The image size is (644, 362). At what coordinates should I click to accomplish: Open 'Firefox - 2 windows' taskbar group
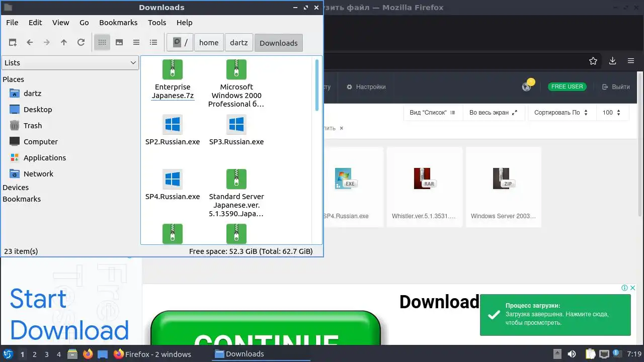[x=152, y=354]
